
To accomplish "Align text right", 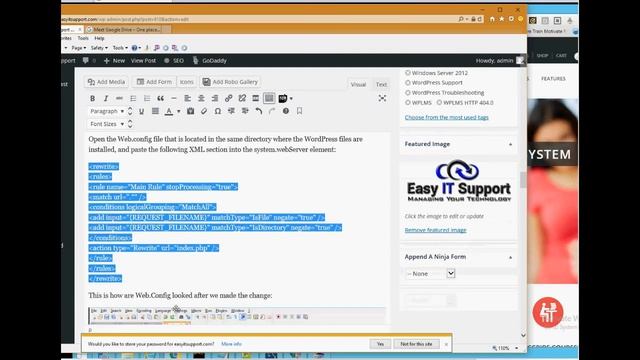I will coord(215,98).
